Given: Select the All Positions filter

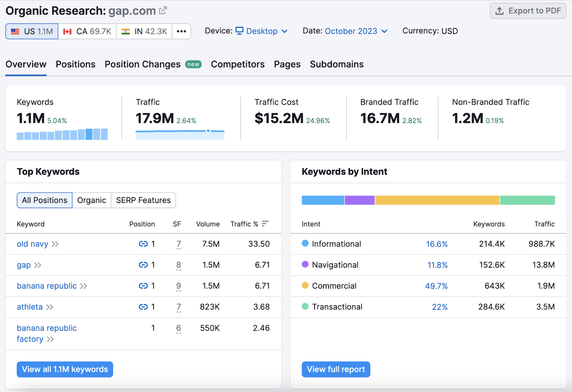Looking at the screenshot, I should click(x=44, y=200).
